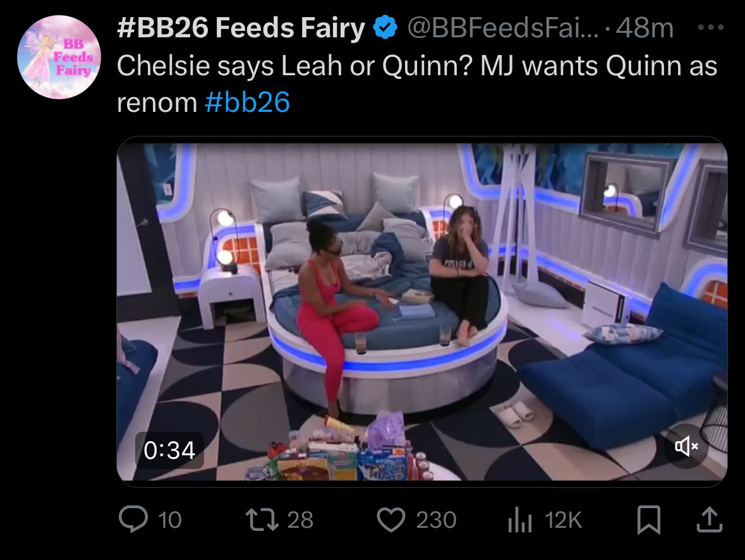This screenshot has width=745, height=560.
Task: Click the #BB26 Feeds Fairy display name
Action: [241, 28]
